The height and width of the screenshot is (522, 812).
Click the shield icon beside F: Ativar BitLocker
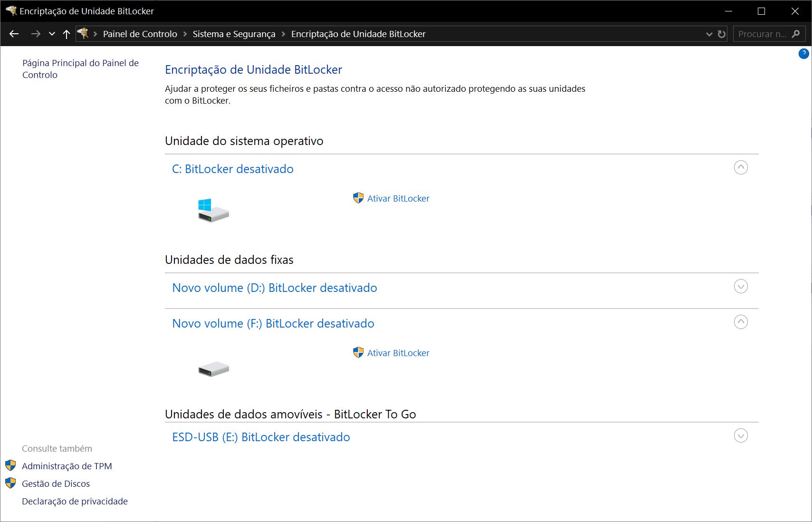click(358, 352)
